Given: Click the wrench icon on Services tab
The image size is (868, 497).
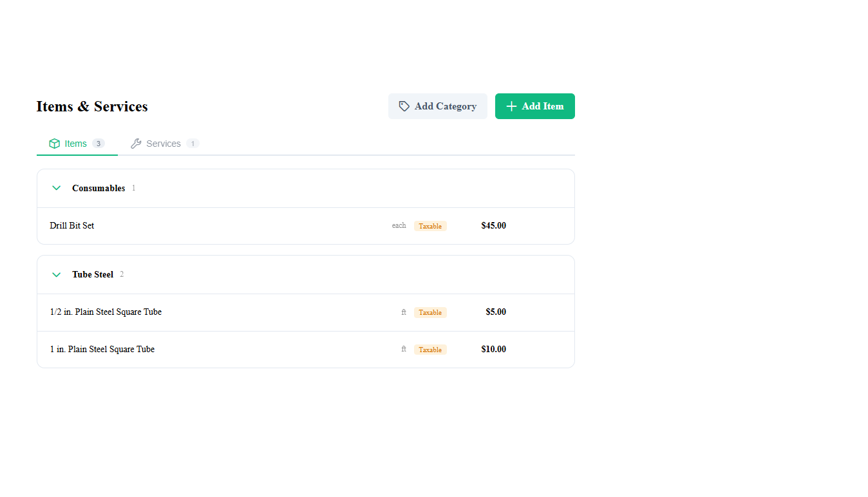Looking at the screenshot, I should click(136, 144).
